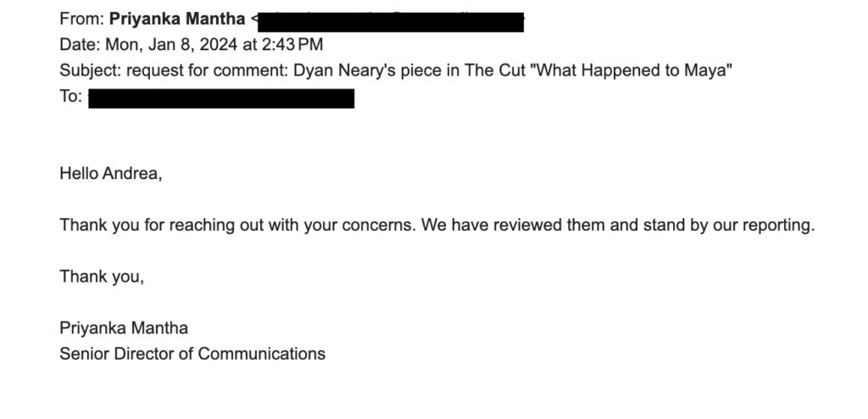Viewport: 868px width, 419px height.
Task: Click the redacted recipient address after To:
Action: point(221,98)
